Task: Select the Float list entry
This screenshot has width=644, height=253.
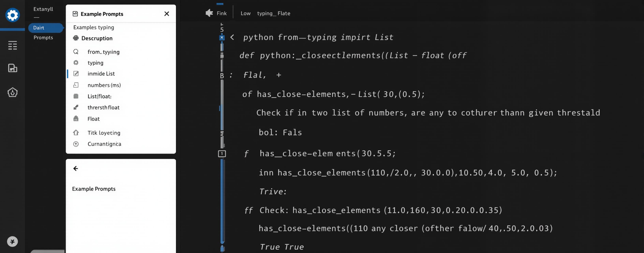Action: 94,119
